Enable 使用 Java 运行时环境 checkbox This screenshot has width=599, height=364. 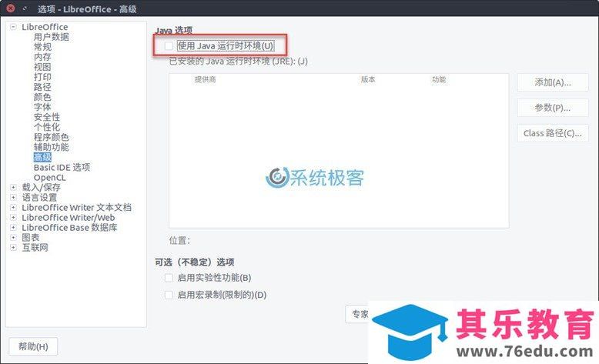169,46
